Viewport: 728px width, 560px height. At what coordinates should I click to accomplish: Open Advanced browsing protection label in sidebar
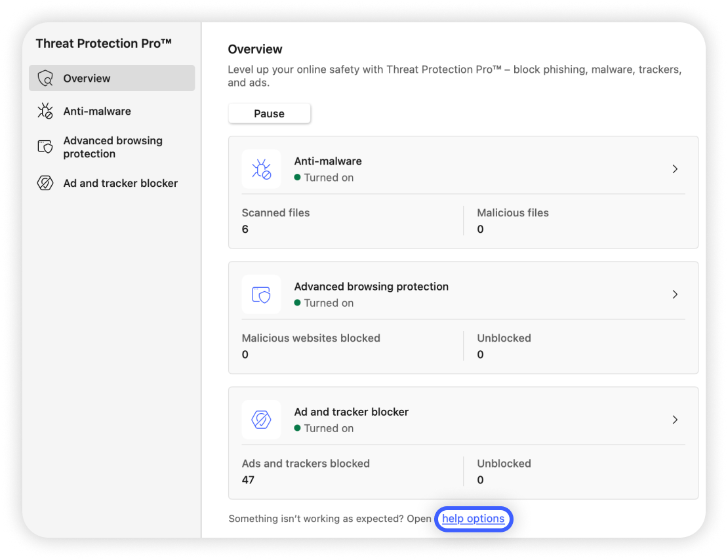tap(113, 147)
